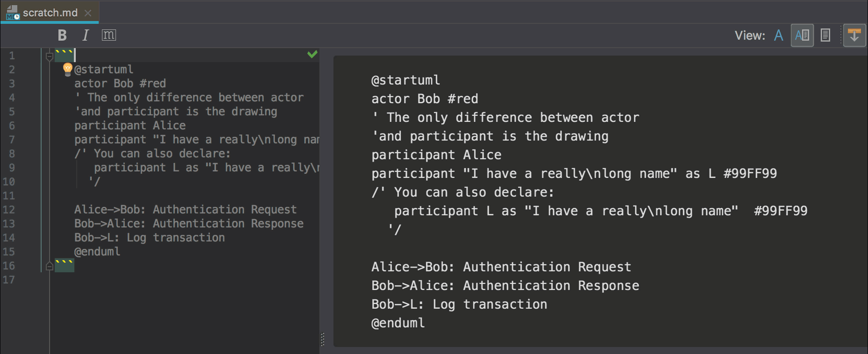The image size is (868, 354).
Task: Apply italic formatting with the I button
Action: click(85, 35)
